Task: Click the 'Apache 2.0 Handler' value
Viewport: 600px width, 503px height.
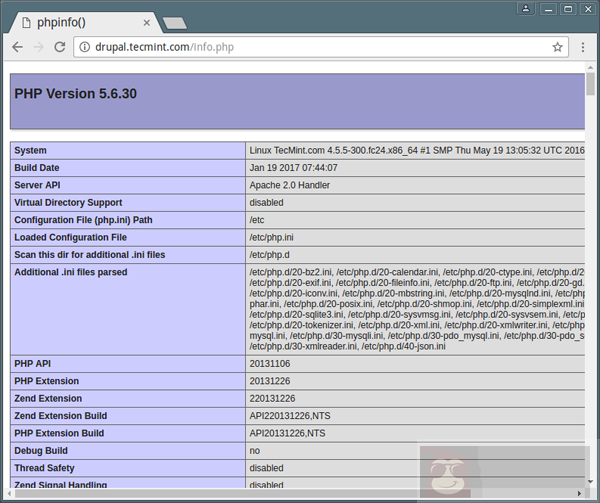Action: click(290, 185)
